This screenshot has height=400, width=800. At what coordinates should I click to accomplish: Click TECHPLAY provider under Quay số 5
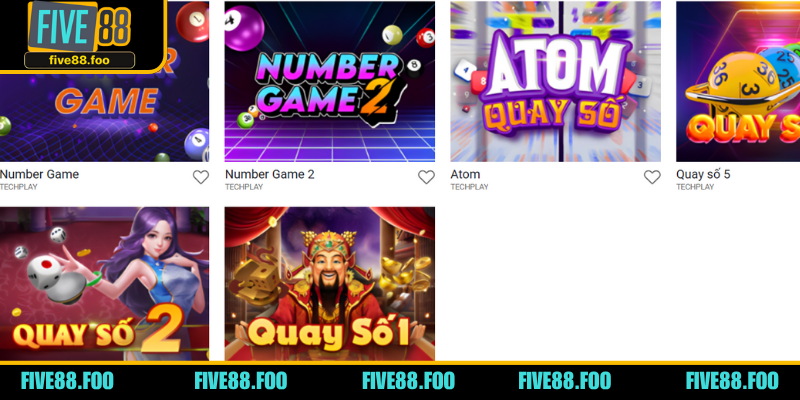click(x=695, y=187)
